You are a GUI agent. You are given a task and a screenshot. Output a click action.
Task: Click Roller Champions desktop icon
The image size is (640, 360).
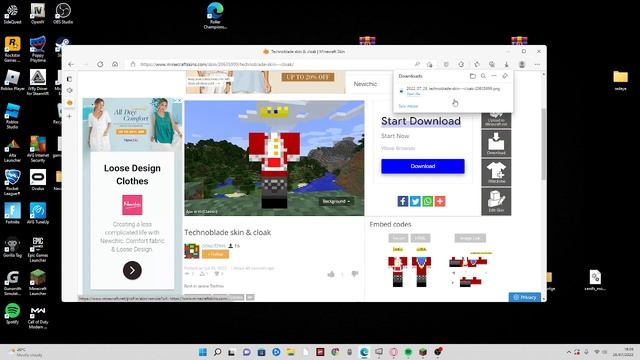tap(215, 16)
